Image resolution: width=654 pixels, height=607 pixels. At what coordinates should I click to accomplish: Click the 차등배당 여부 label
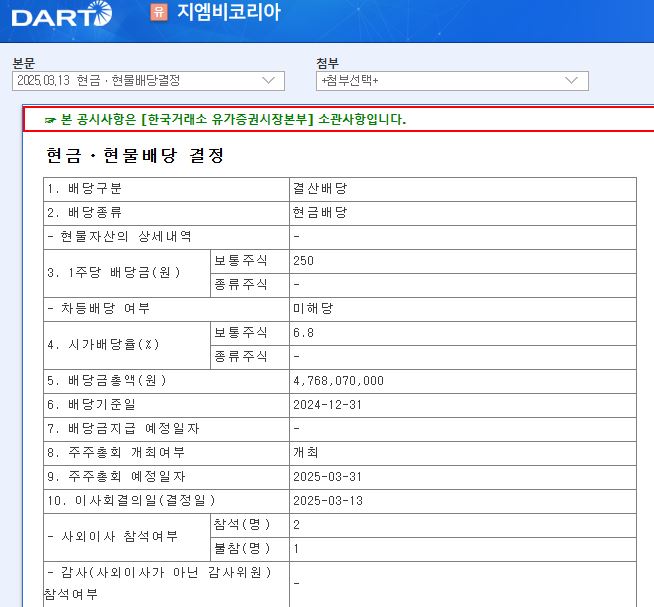tap(98, 309)
